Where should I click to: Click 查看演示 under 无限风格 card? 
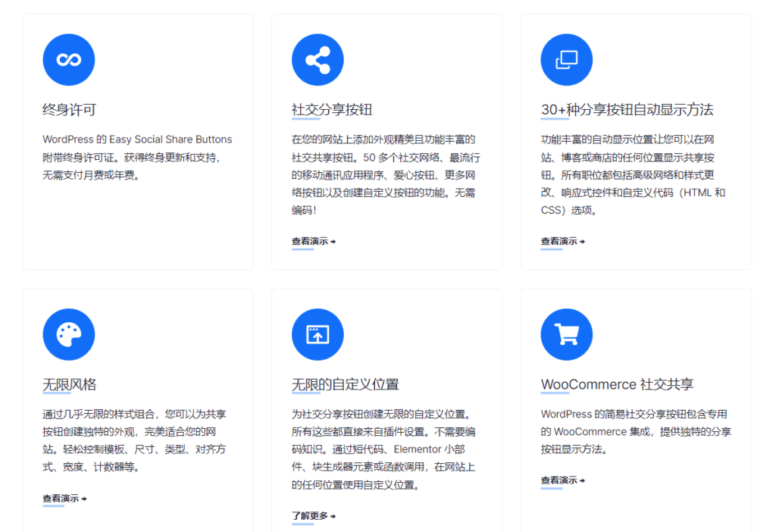tap(65, 499)
